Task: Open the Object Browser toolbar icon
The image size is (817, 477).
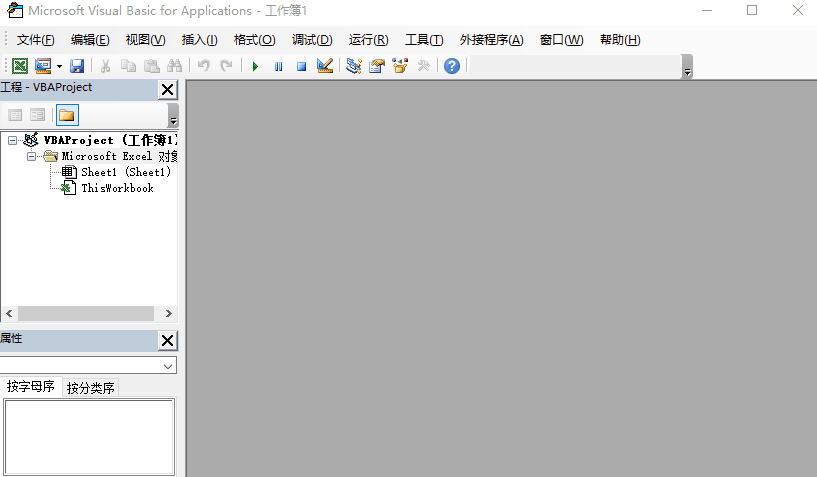Action: pyautogui.click(x=400, y=66)
